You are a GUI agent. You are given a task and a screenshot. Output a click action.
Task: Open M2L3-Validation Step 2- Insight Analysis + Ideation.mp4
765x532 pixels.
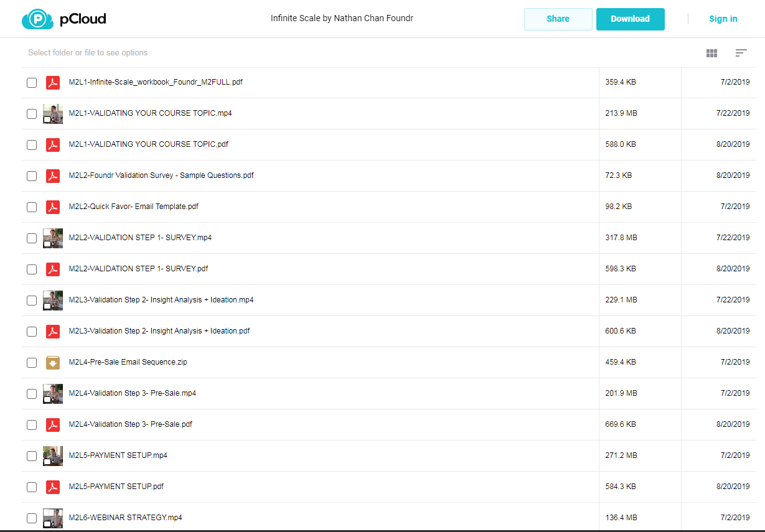tap(161, 300)
